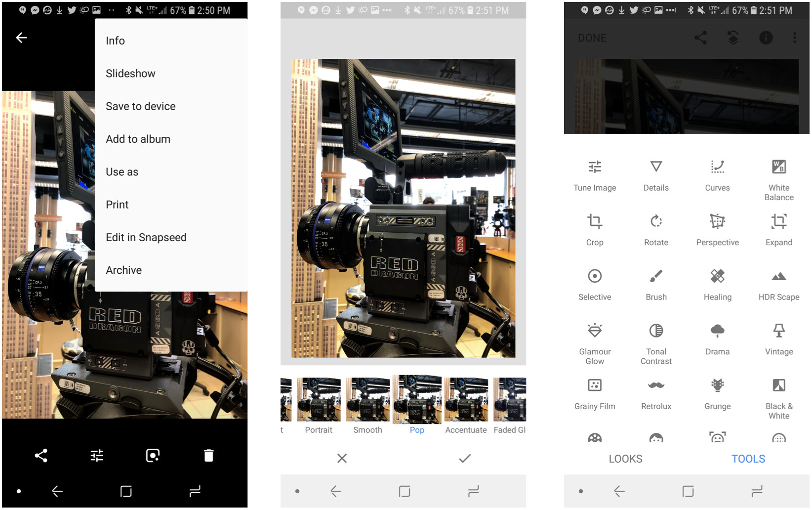Select the Vintage filter
The width and height of the screenshot is (812, 510).
(x=779, y=340)
